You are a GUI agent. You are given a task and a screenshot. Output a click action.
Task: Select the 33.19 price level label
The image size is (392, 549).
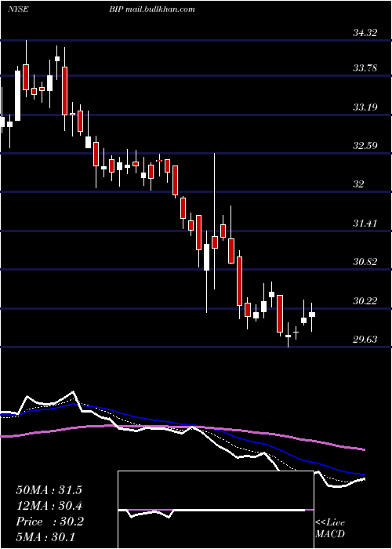click(365, 107)
